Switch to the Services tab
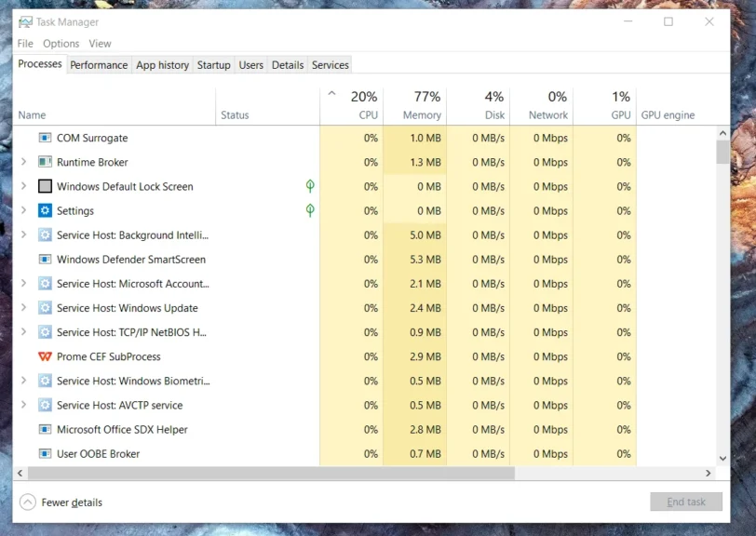756x536 pixels. 331,65
